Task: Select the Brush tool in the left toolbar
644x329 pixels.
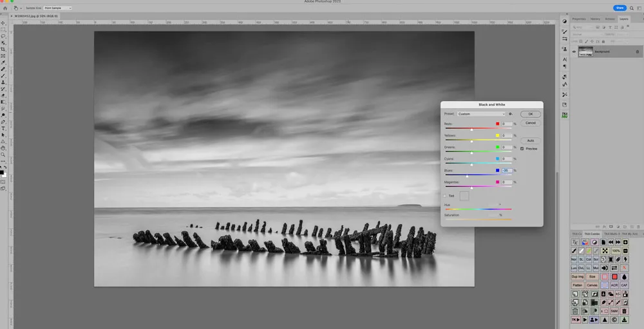Action: click(3, 75)
